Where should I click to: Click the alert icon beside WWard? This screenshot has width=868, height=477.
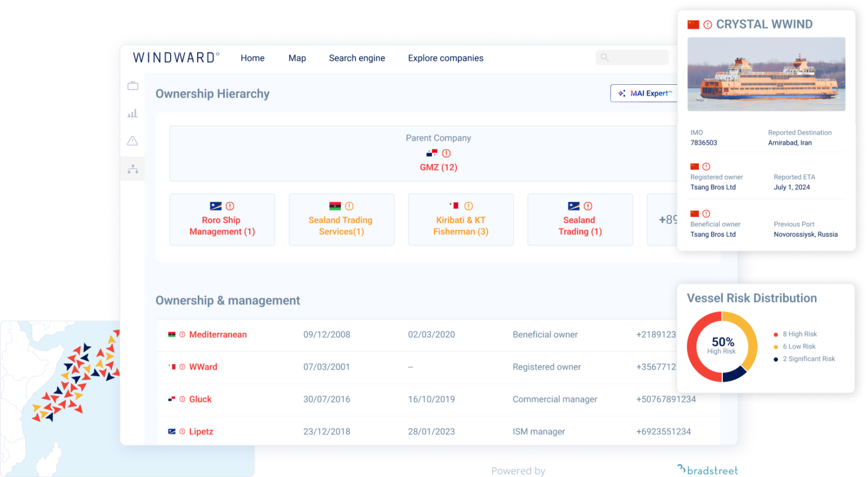pos(183,367)
